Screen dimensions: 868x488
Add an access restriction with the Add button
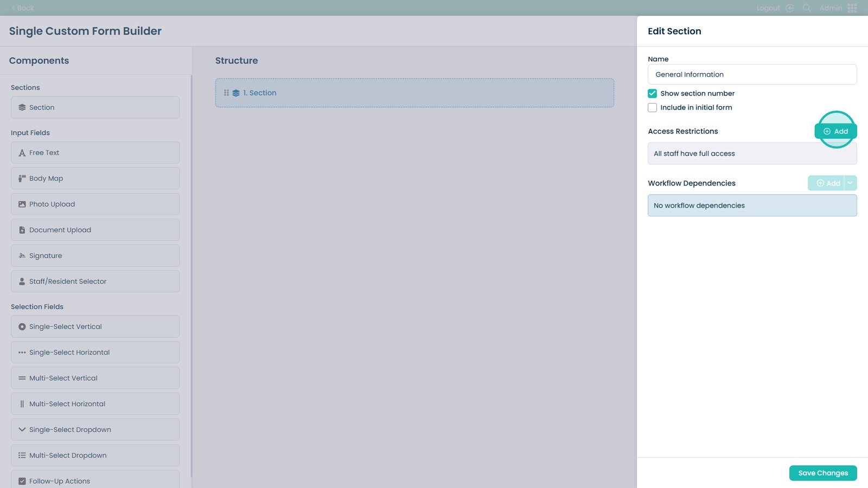pyautogui.click(x=836, y=131)
